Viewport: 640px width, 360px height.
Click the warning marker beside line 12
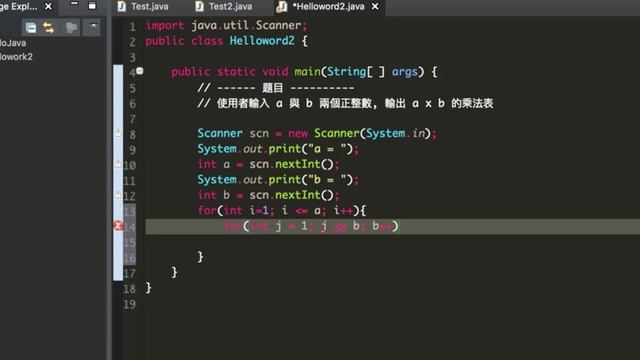pyautogui.click(x=118, y=195)
